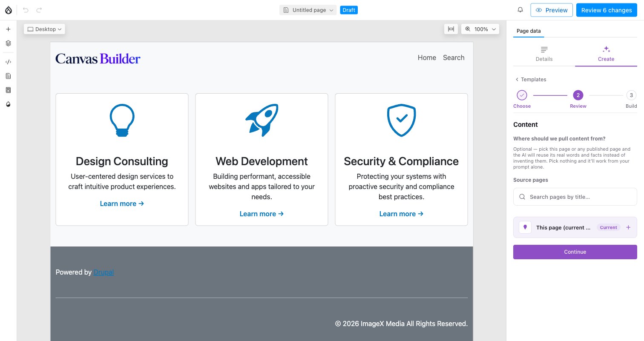Viewport: 644px width, 341px height.
Task: Click the Current badge on this page row
Action: [x=608, y=228]
